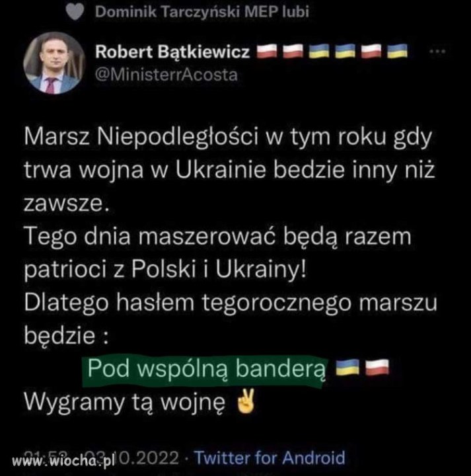Click the last Ukrainian flag after the name
Image resolution: width=471 pixels, height=476 pixels.
tap(397, 51)
